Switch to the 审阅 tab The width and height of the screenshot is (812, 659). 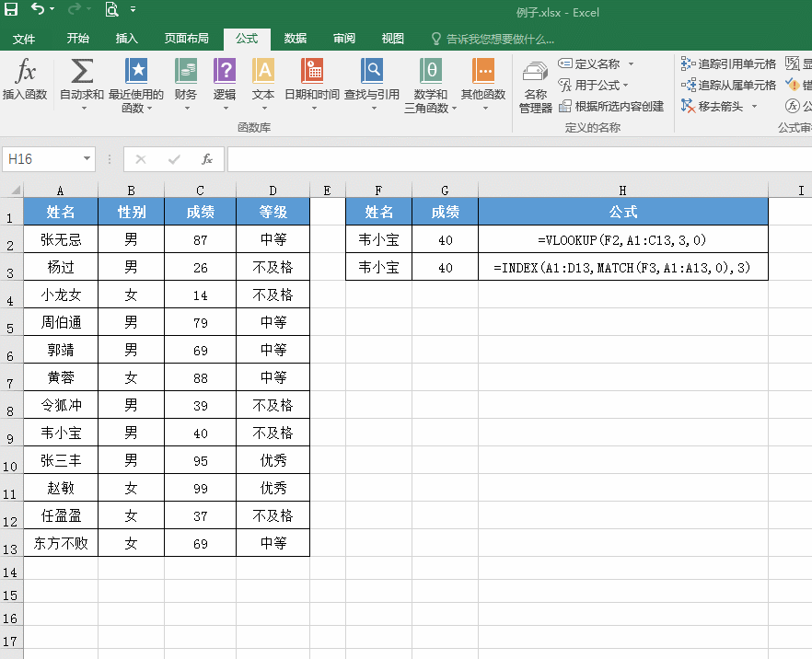click(x=344, y=39)
